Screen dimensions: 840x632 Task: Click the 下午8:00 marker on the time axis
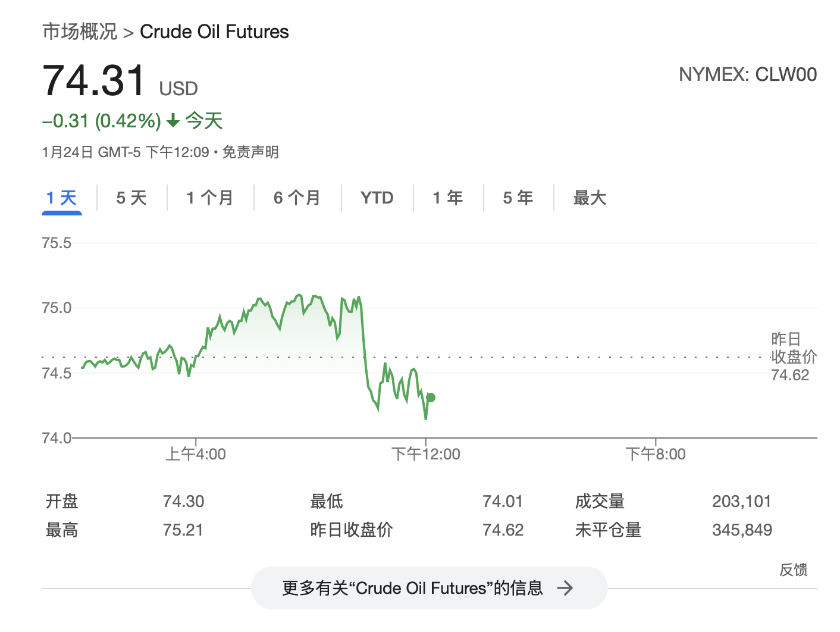coord(656,454)
